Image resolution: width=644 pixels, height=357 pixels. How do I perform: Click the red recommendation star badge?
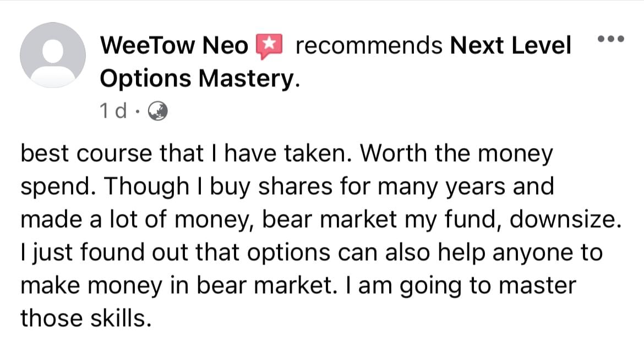pos(270,47)
